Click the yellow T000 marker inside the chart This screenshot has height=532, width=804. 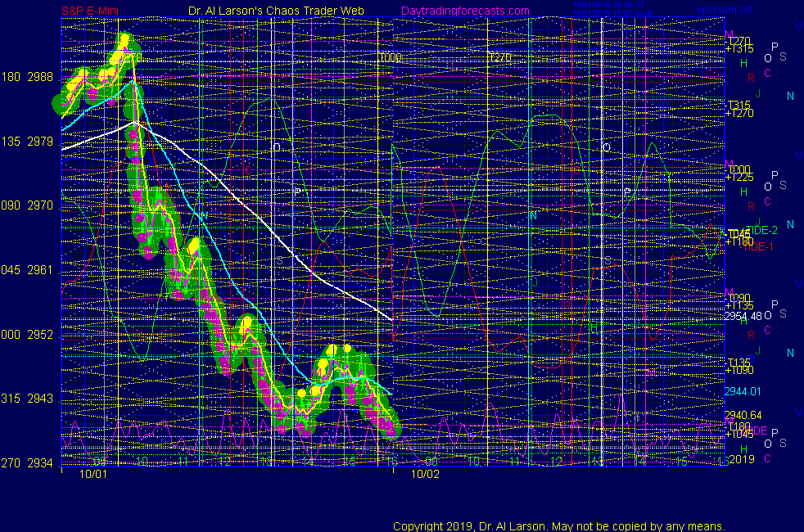(391, 57)
